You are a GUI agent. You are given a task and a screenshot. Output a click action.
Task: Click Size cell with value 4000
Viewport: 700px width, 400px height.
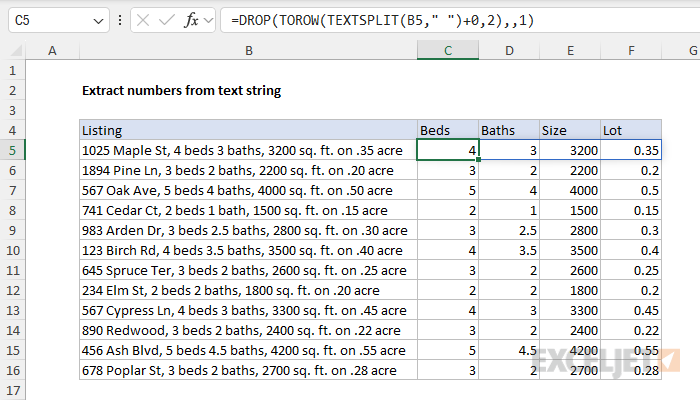[x=570, y=191]
